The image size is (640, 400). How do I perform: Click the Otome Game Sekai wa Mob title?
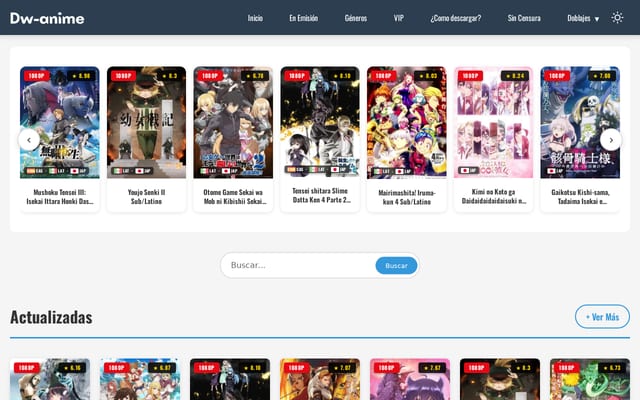(233, 197)
